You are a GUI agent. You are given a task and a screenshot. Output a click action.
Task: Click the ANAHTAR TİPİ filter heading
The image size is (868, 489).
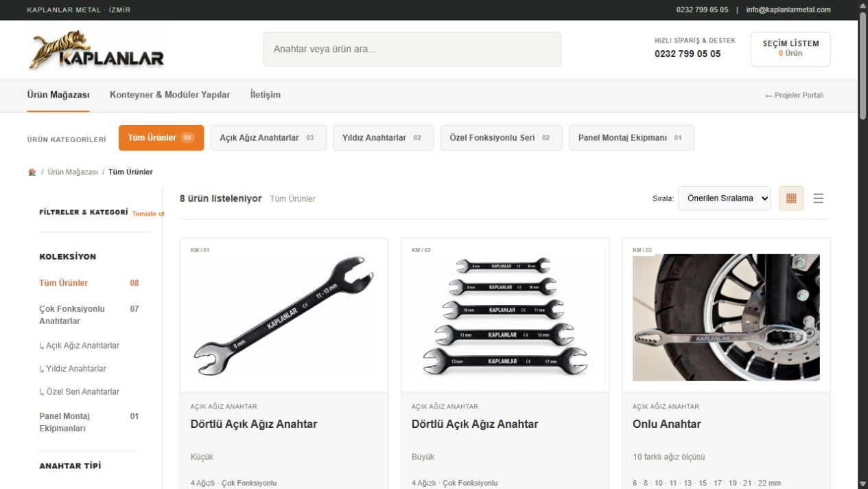(70, 466)
